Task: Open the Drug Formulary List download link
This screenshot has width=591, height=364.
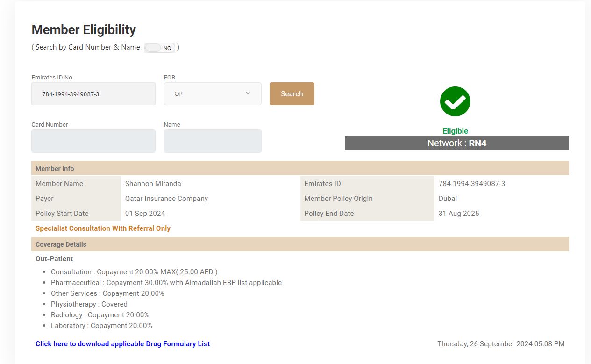Action: point(122,344)
